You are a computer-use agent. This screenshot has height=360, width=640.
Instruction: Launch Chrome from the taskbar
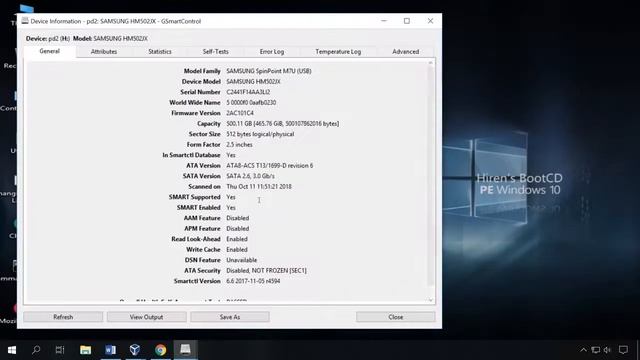pyautogui.click(x=160, y=350)
